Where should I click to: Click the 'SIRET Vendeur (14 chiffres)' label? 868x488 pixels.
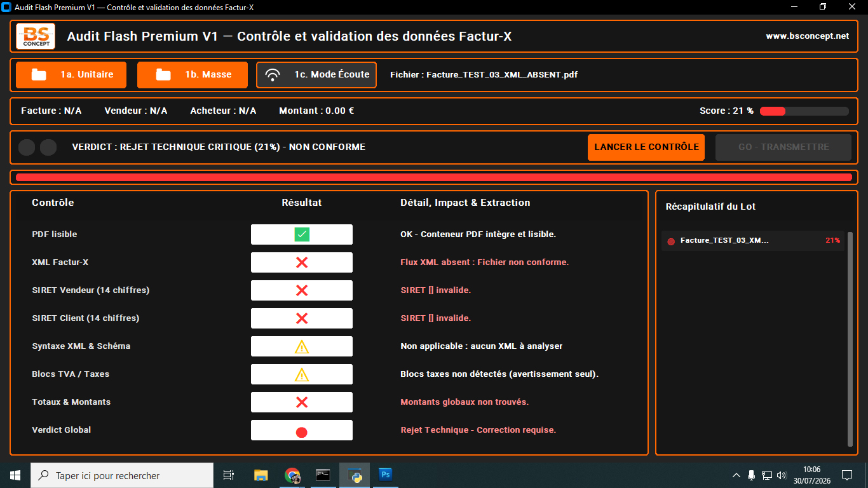[91, 290]
